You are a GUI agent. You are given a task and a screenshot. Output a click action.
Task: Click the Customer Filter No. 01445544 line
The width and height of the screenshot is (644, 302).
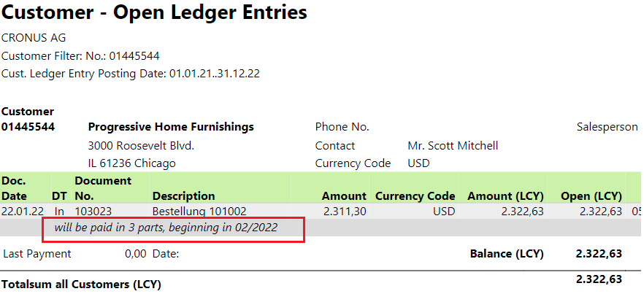[80, 55]
